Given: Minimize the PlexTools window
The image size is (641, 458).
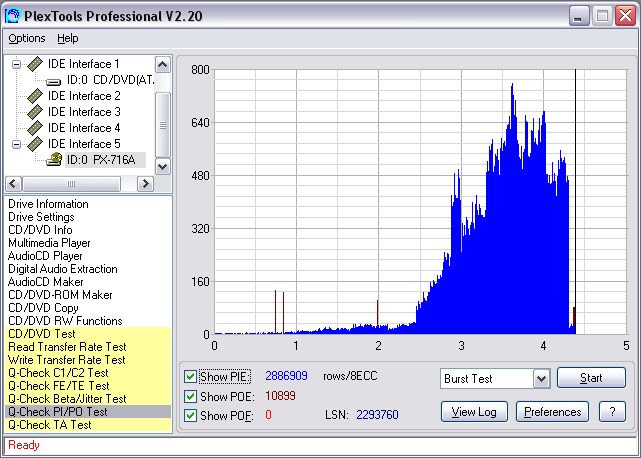Looking at the screenshot, I should (579, 16).
